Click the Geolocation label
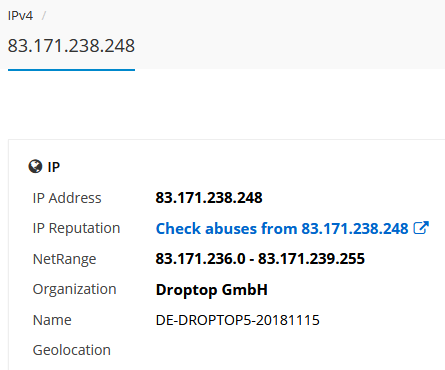The image size is (445, 370). coord(72,350)
